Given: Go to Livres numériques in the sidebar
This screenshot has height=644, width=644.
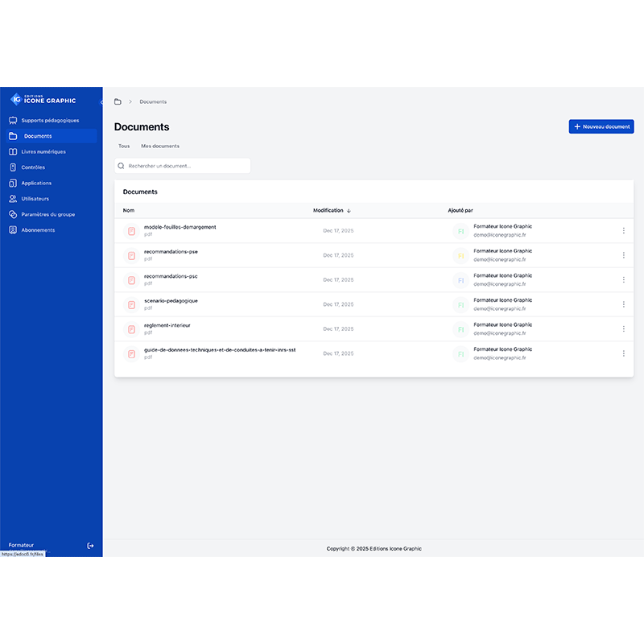Looking at the screenshot, I should point(37,151).
